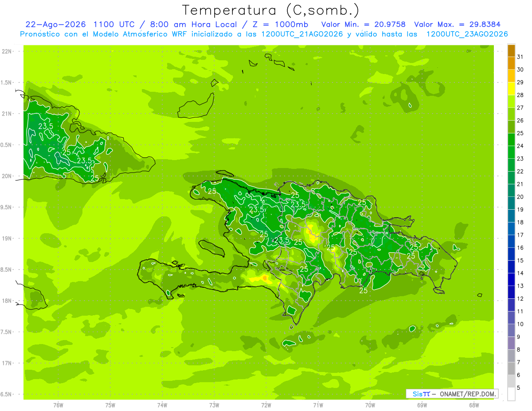The image size is (532, 411).
Task: Click legend value 25 on color bar
Action: click(x=520, y=133)
